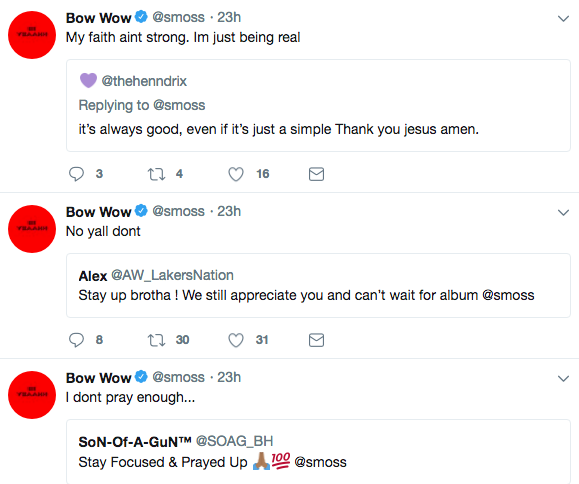Viewport: 579px width, 484px height.
Task: Like the 'My faith aint strong' tweet
Action: [x=236, y=174]
